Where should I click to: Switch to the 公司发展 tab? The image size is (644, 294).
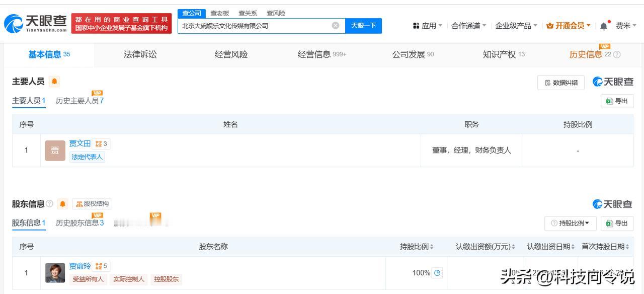point(413,54)
